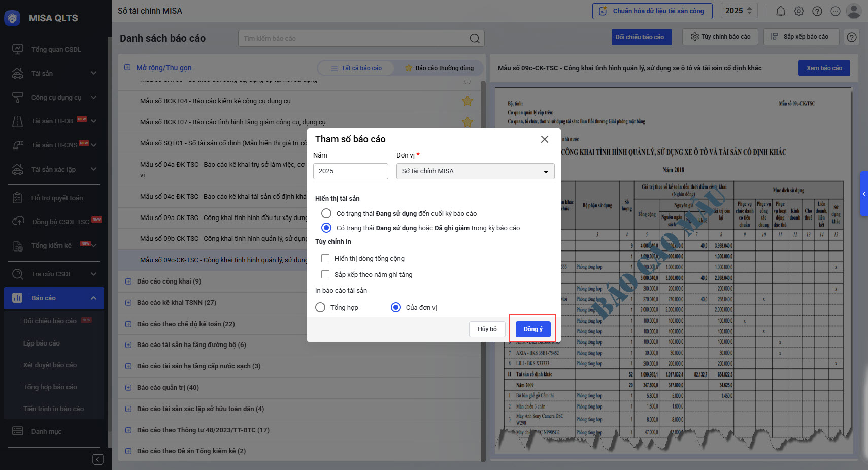This screenshot has width=868, height=470.
Task: Check Sắp xếp theo năm ghi tăng
Action: coord(325,274)
